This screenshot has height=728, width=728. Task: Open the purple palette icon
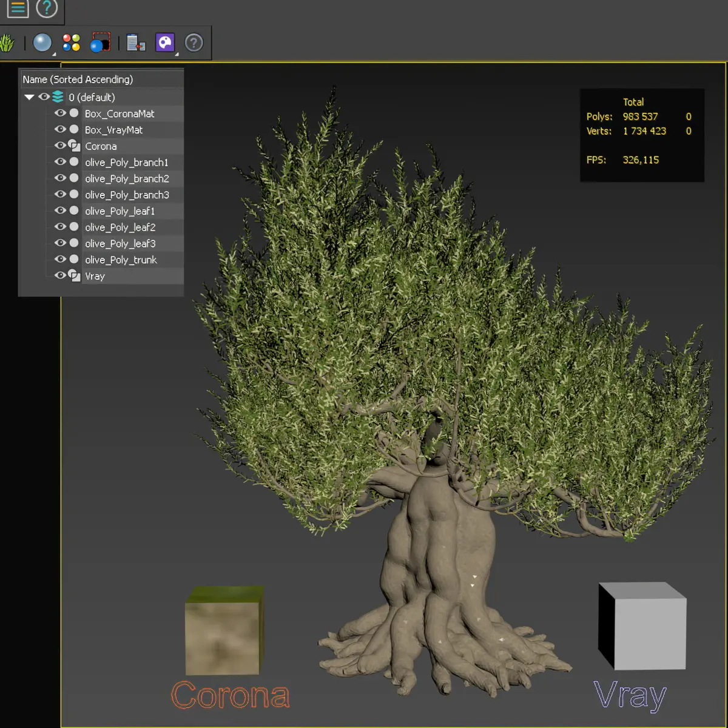165,42
